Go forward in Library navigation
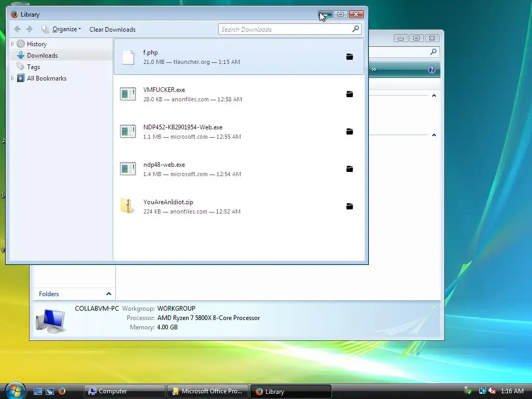 pyautogui.click(x=30, y=29)
